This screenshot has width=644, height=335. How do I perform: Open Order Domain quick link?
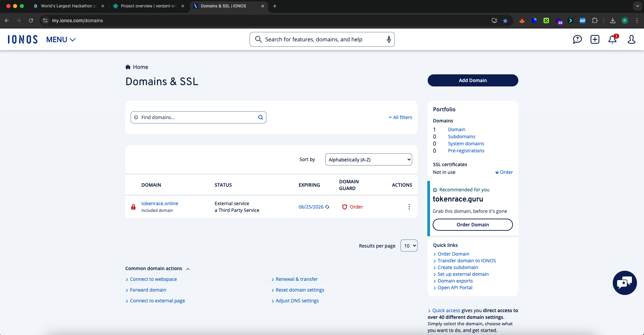point(454,254)
